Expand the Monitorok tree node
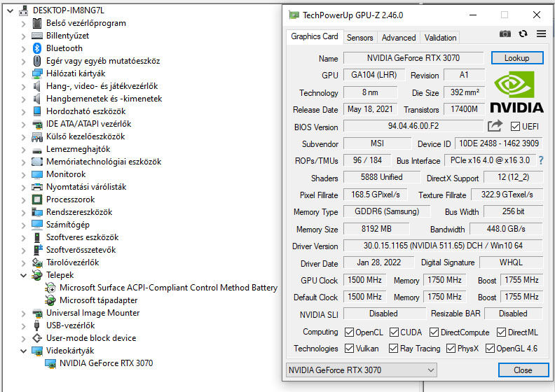Viewport: 555px width, 392px height. click(x=23, y=175)
